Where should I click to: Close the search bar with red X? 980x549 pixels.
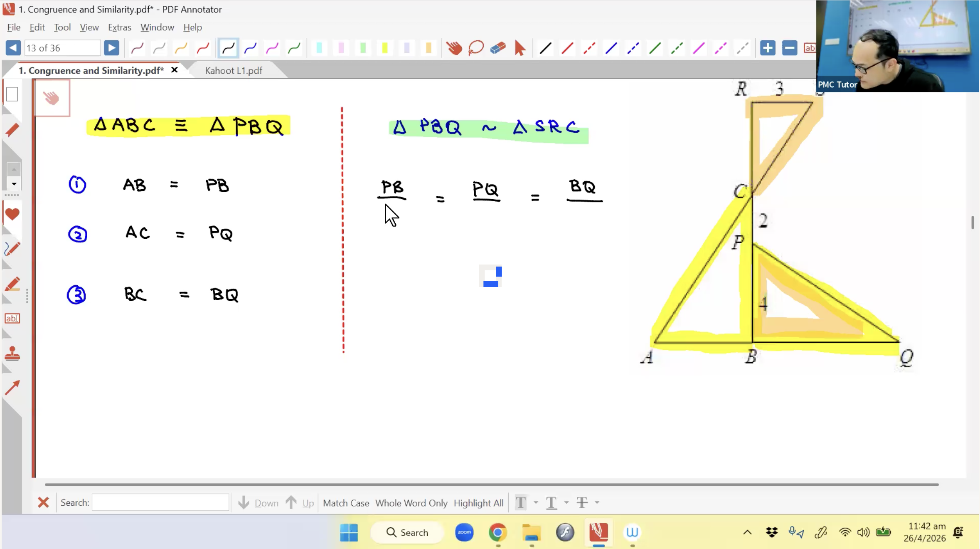click(43, 503)
